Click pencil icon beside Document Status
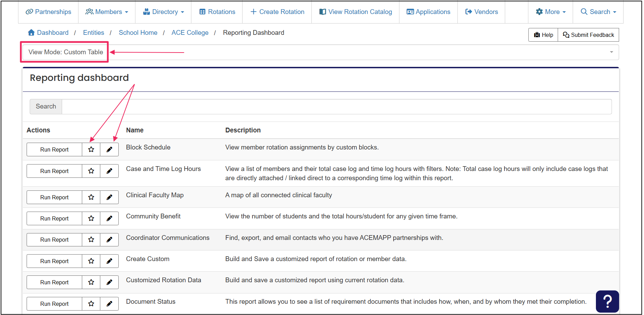This screenshot has width=644, height=315. coord(109,304)
